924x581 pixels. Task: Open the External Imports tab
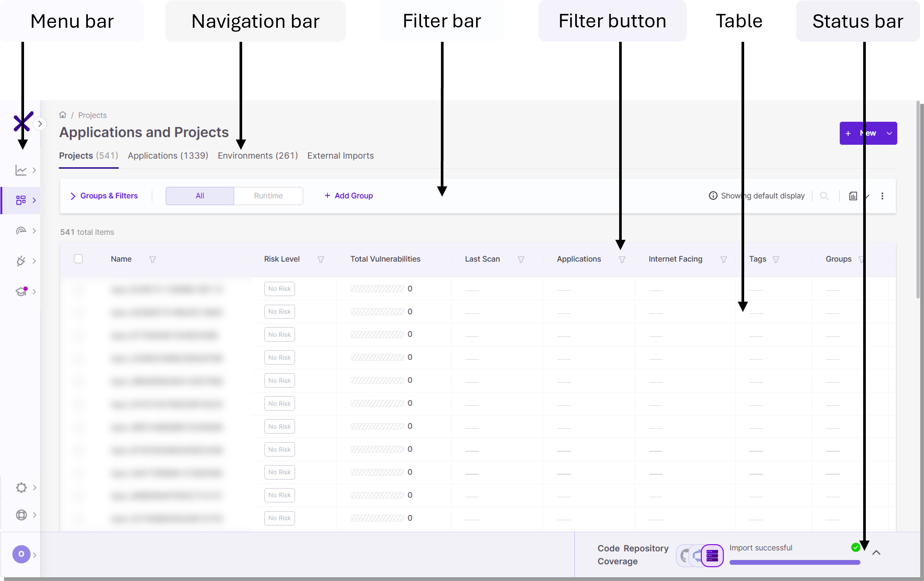[340, 155]
